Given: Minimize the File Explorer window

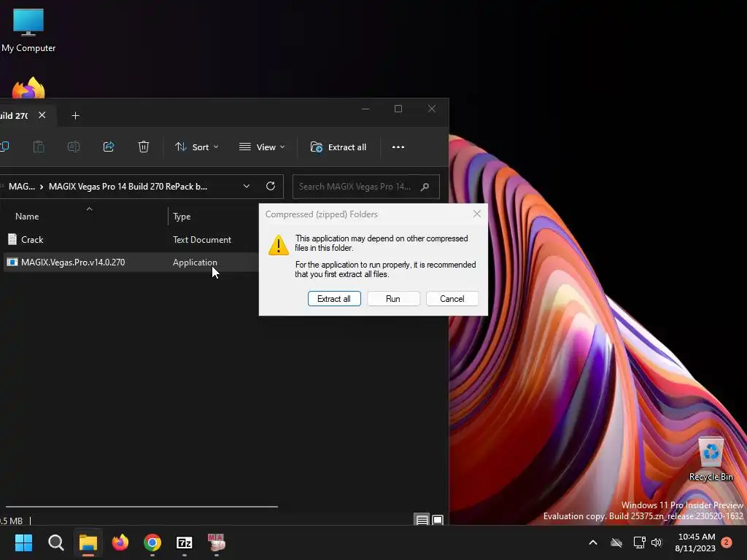Looking at the screenshot, I should tap(365, 109).
